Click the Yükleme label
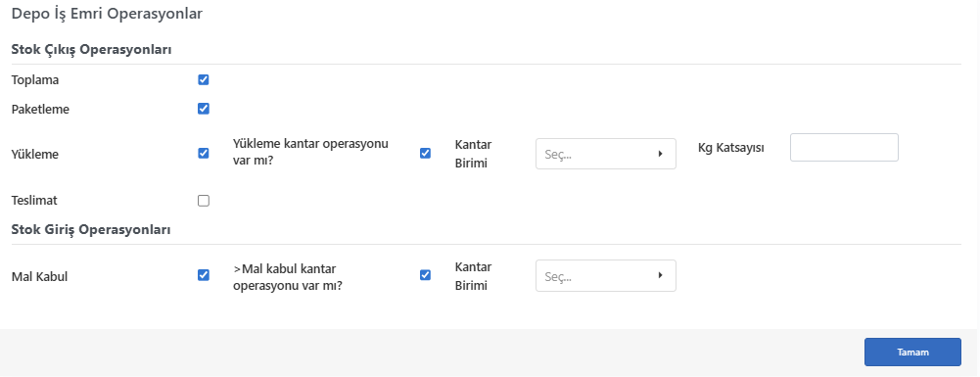Viewport: 980px width, 377px height. 35,154
